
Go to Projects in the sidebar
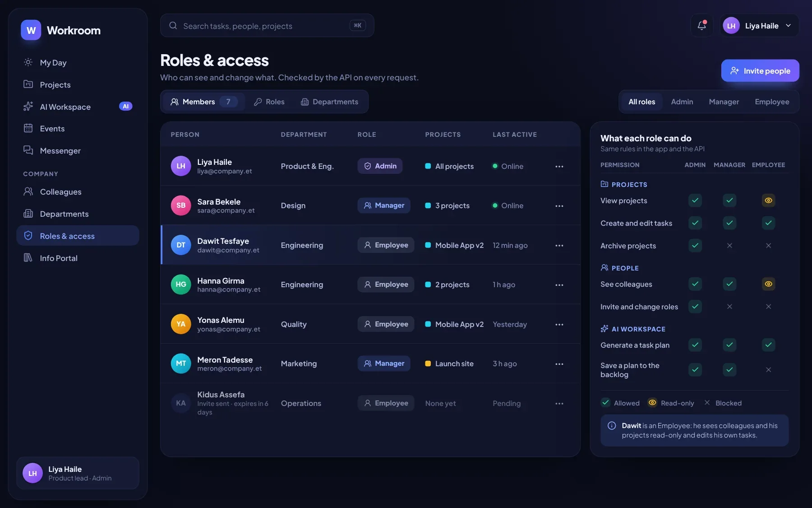coord(78,85)
